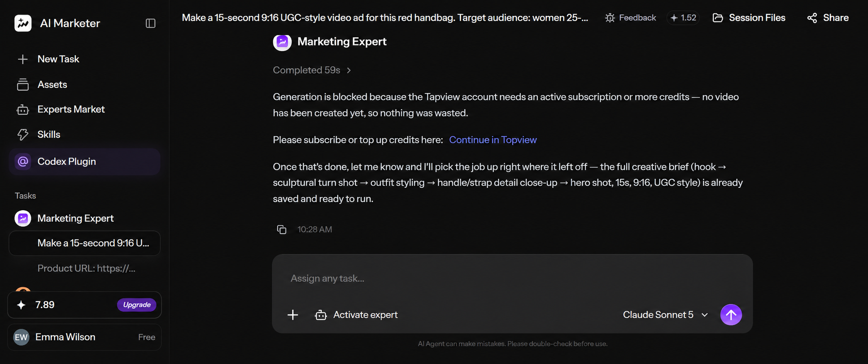Click the conversation title at top
The height and width of the screenshot is (364, 868).
point(385,18)
